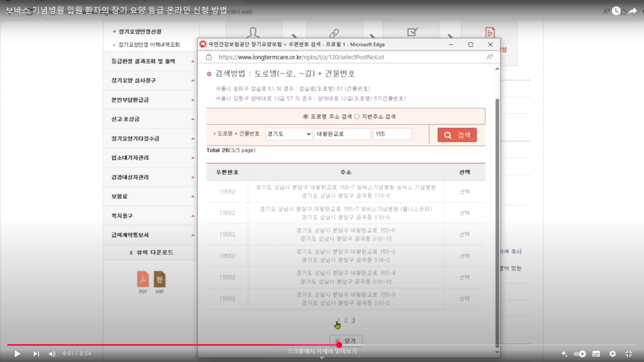Image resolution: width=644 pixels, height=362 pixels.
Task: Select 지번주소 검색 radio button
Action: tap(357, 116)
